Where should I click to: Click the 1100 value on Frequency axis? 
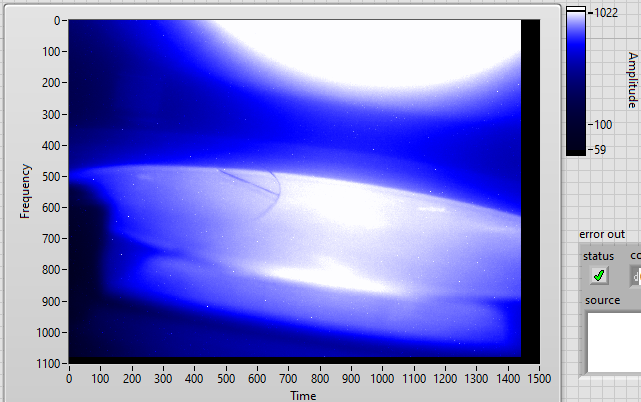tap(49, 363)
